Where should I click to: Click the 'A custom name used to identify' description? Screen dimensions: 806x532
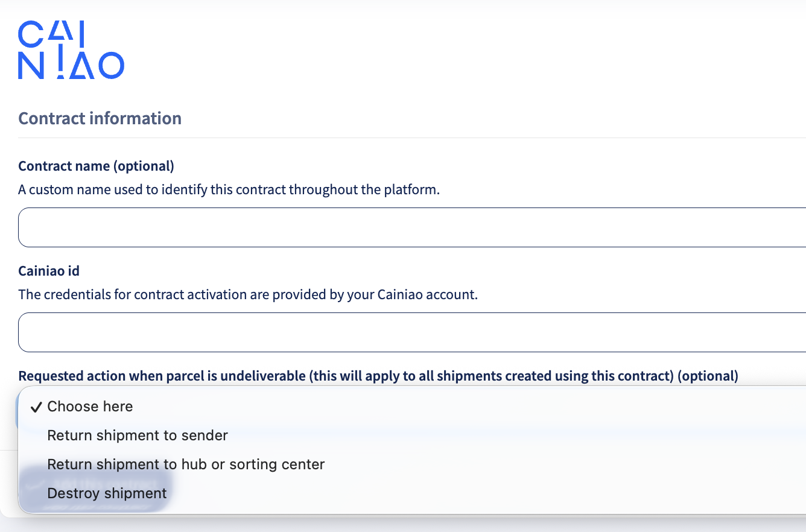coord(229,190)
